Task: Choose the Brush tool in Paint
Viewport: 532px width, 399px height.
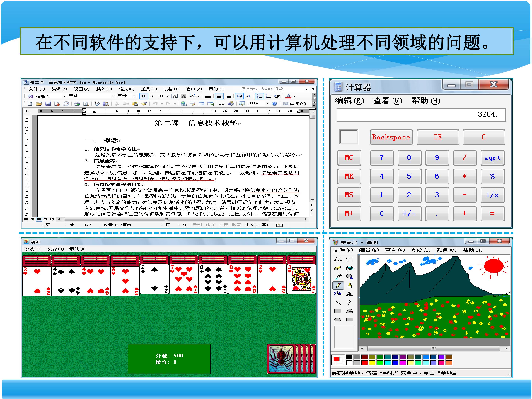Action: tap(349, 285)
